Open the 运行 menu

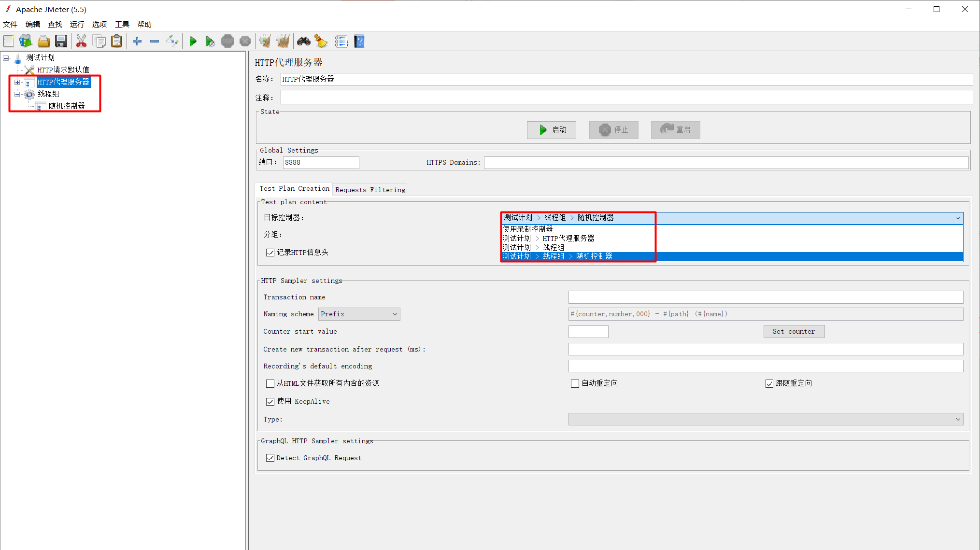pyautogui.click(x=77, y=24)
